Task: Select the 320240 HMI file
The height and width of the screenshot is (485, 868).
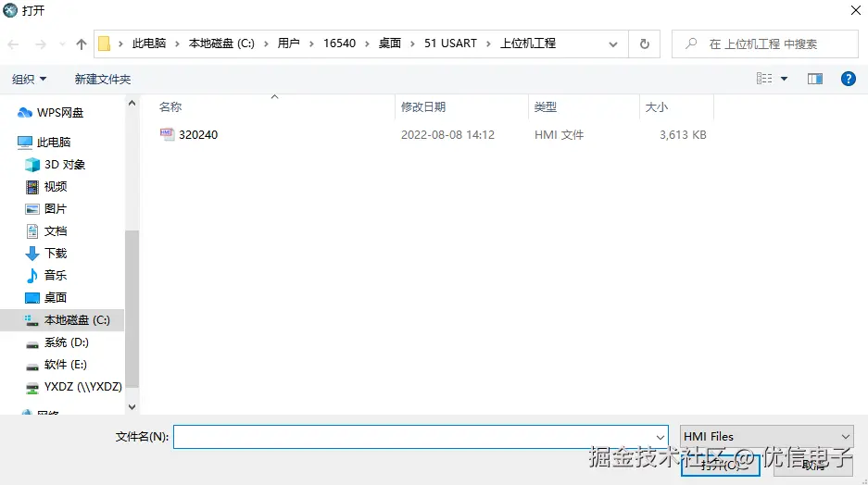Action: (x=198, y=135)
